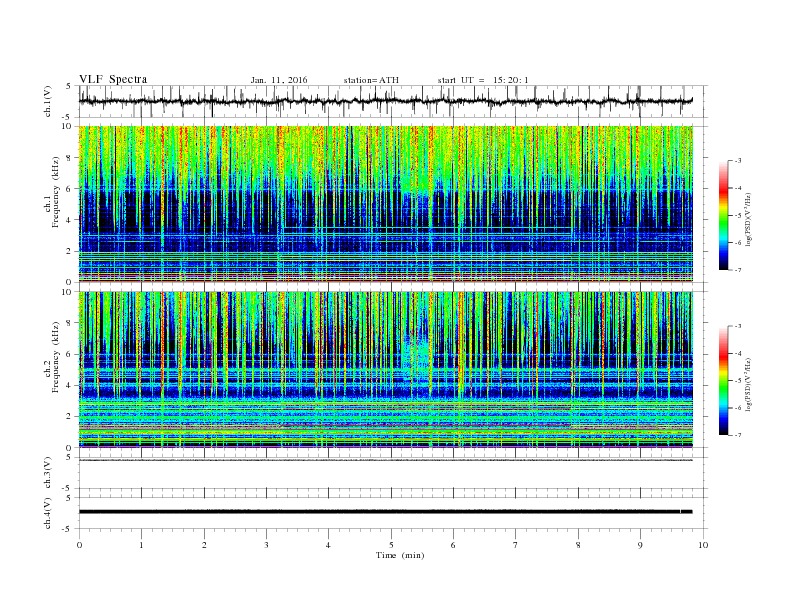Select the date text "Jan. 11, 2016"
The image size is (792, 612).
coord(279,80)
